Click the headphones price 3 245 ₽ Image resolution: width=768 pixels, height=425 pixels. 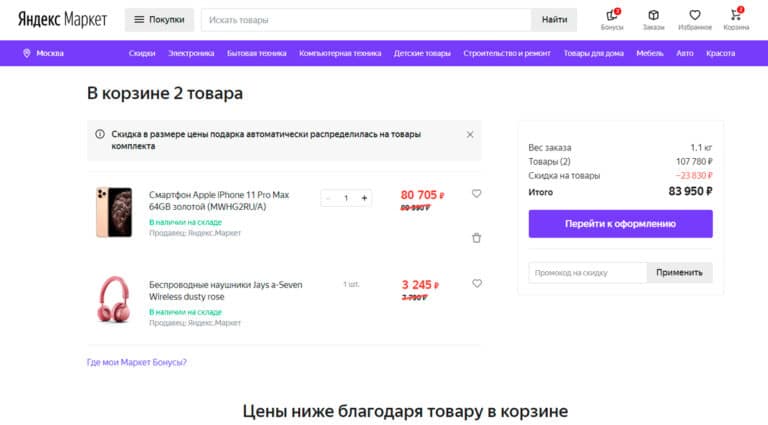pos(420,285)
